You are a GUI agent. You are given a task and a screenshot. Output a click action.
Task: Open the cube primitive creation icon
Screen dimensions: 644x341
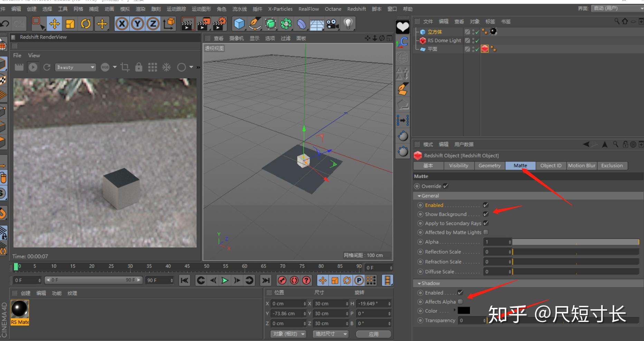click(238, 23)
